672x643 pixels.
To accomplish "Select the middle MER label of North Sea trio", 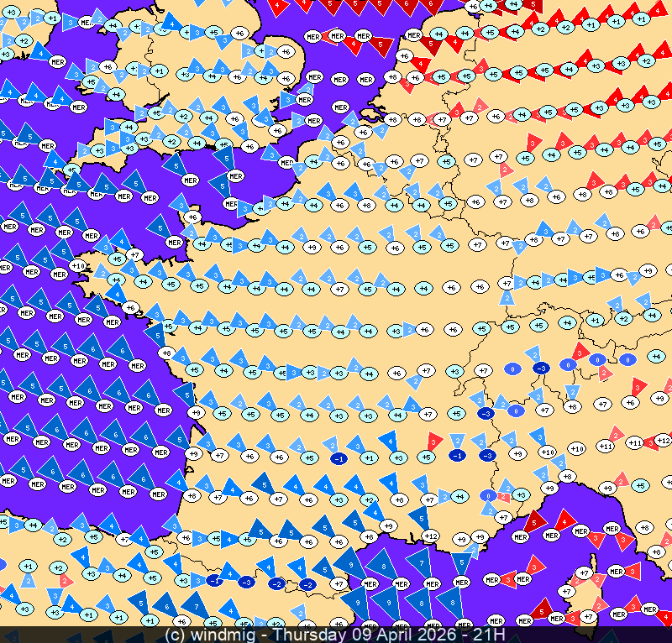I will tap(338, 36).
